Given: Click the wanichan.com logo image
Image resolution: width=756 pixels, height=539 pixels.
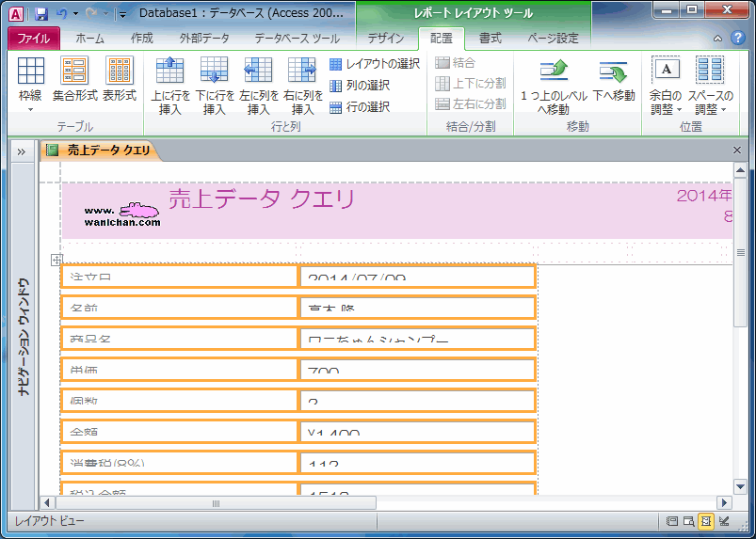Looking at the screenshot, I should (x=122, y=214).
